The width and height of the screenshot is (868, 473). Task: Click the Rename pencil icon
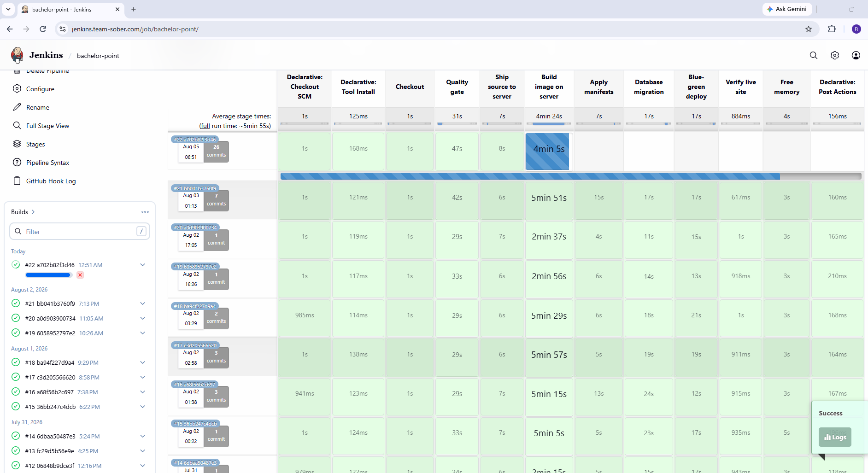point(17,107)
